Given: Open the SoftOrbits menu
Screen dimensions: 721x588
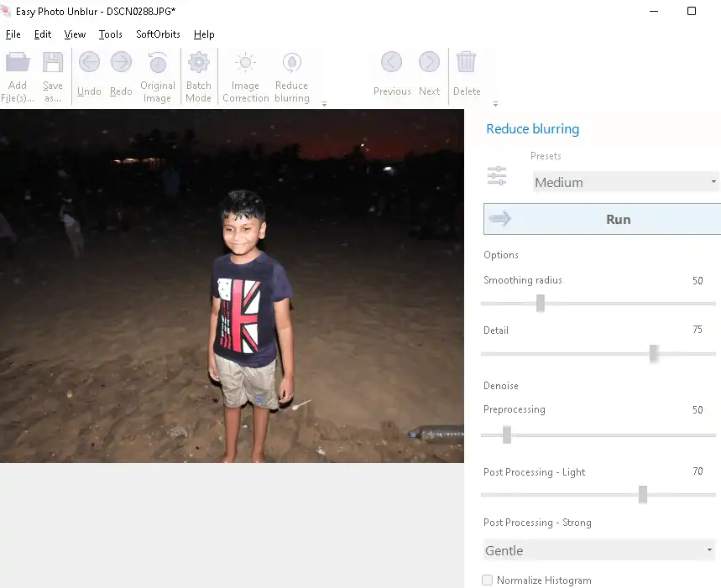Looking at the screenshot, I should 158,34.
